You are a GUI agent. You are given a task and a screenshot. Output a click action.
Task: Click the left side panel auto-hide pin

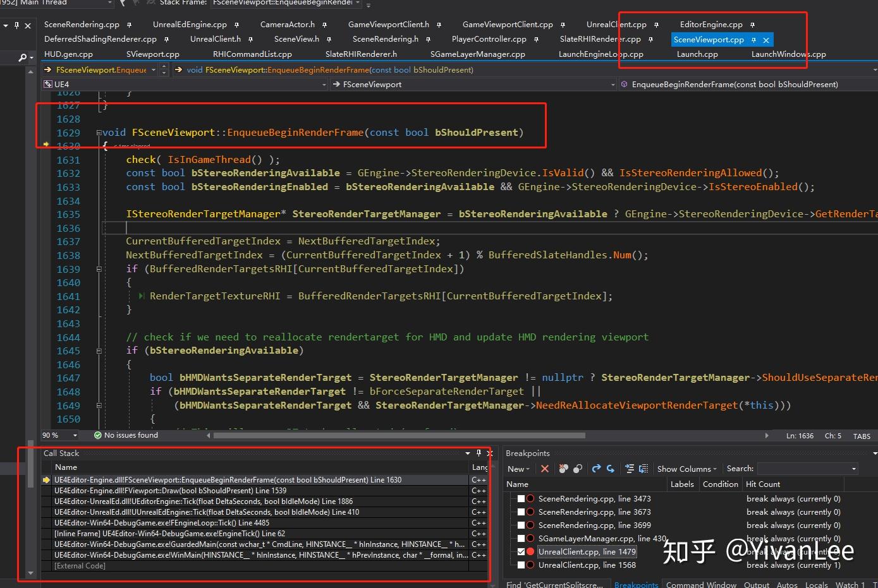[16, 25]
